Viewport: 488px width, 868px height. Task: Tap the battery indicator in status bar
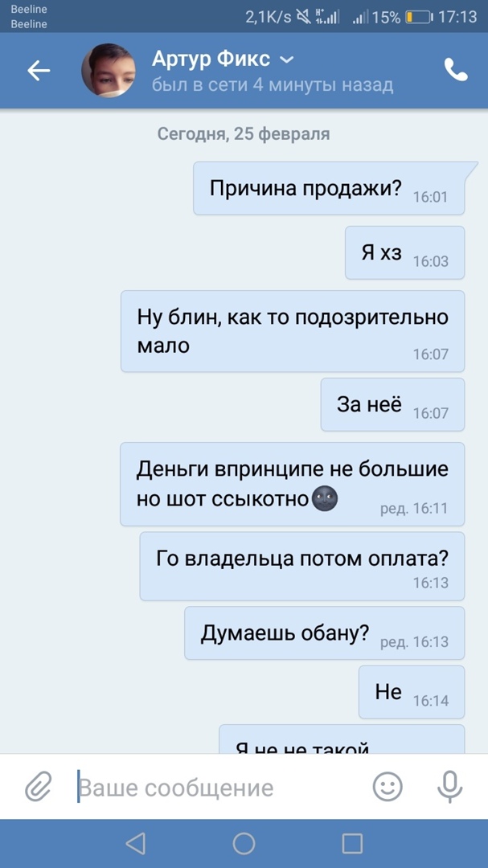point(418,17)
